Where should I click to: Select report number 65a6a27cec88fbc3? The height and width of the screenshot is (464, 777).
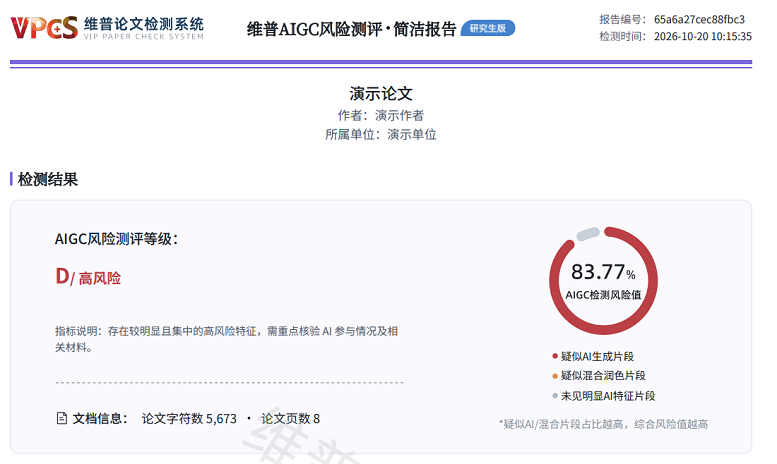[x=699, y=19]
